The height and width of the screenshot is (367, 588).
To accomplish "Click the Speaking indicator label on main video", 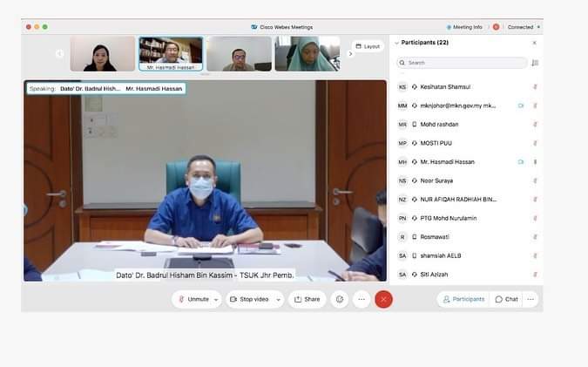I will click(106, 89).
